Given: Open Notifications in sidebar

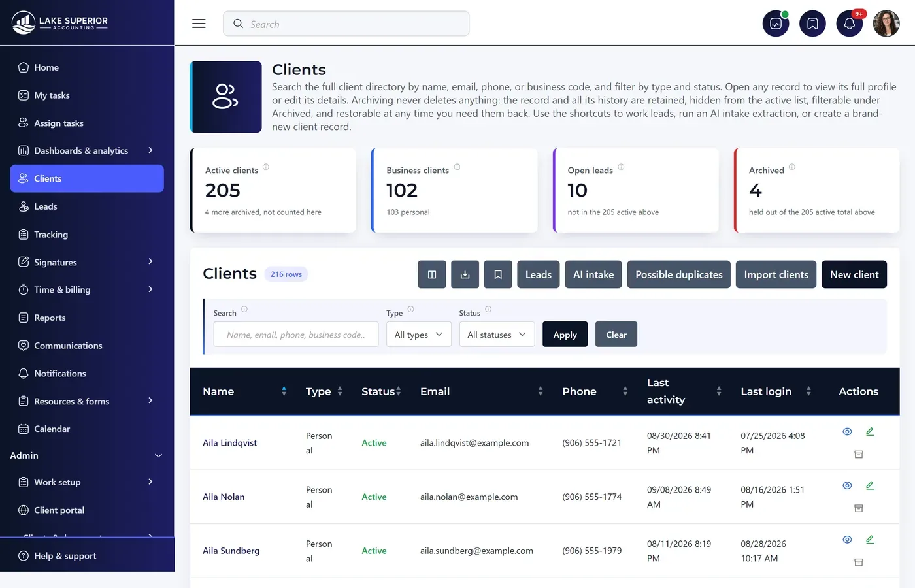Looking at the screenshot, I should (87, 374).
